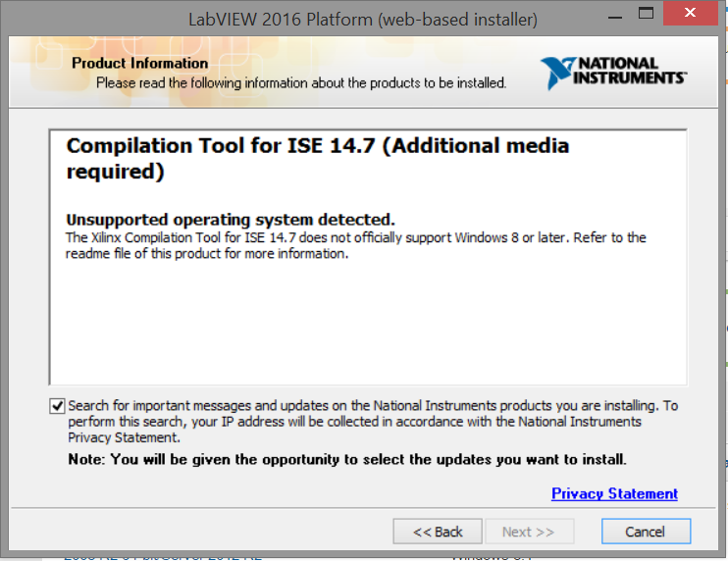
Task: Click the 'Note: You will be given' text
Action: pyautogui.click(x=347, y=459)
